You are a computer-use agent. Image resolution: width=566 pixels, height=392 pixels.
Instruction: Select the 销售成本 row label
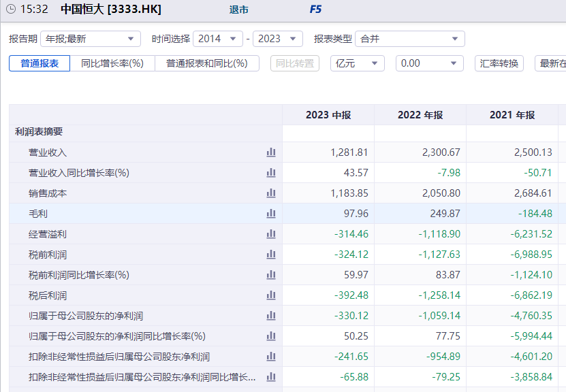48,193
